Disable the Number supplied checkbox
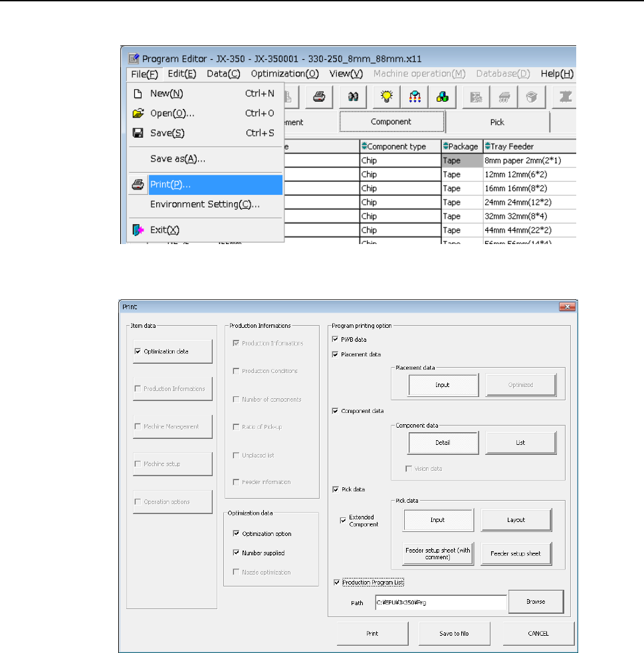Viewport: 644px width, 653px height. [236, 553]
